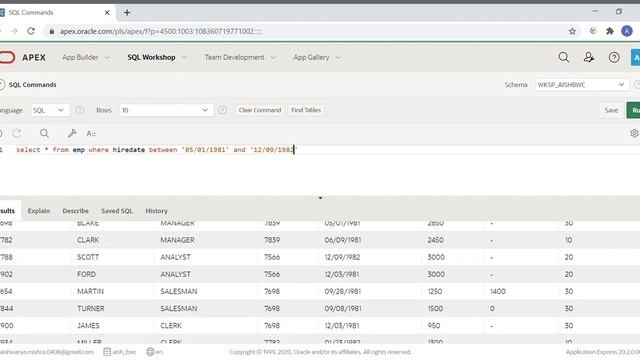The width and height of the screenshot is (640, 360).
Task: Select the Results tab
Action: 8,211
